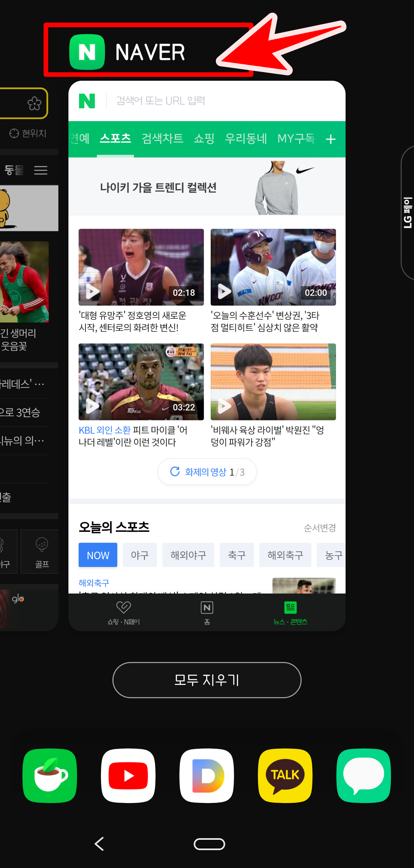Screen dimensions: 414x868
Task: Tap the Android home pill button
Action: (209, 844)
